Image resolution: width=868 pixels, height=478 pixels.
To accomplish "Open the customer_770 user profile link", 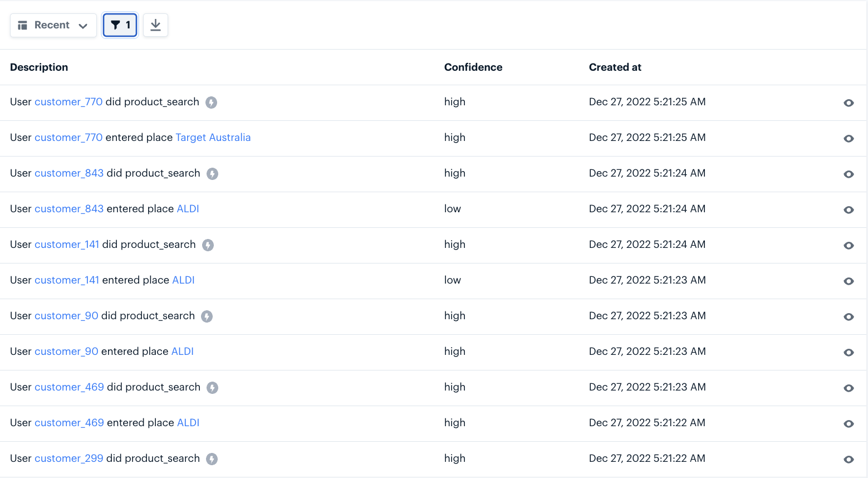I will [68, 102].
